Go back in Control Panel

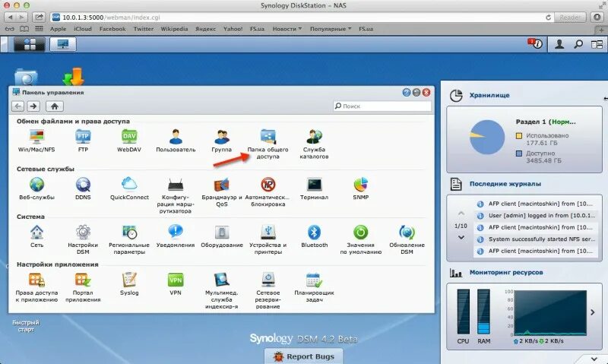pos(17,106)
